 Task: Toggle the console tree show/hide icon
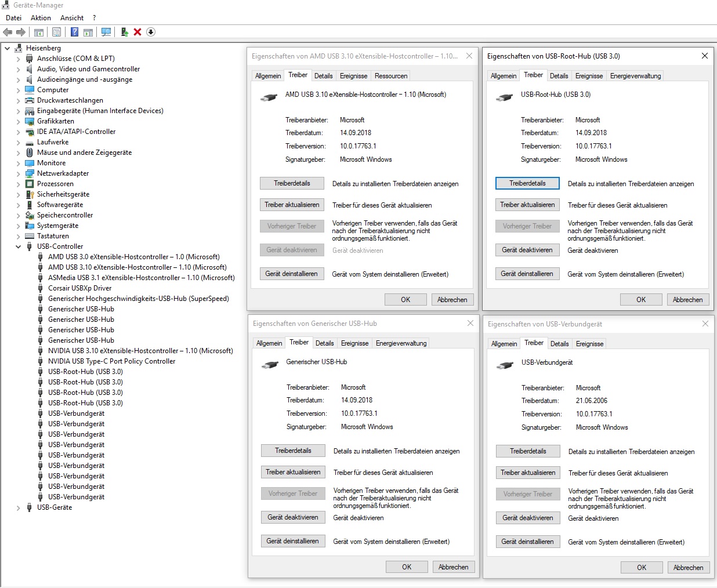[x=39, y=32]
